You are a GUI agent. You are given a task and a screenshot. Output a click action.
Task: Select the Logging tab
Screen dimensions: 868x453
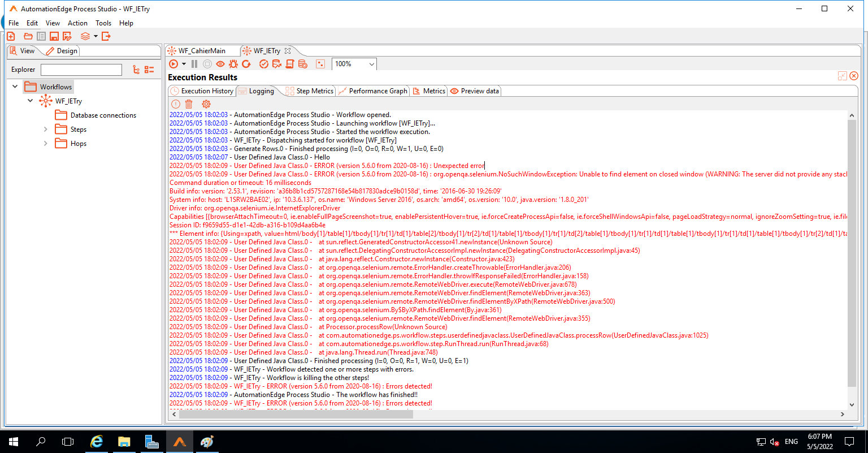coord(256,91)
